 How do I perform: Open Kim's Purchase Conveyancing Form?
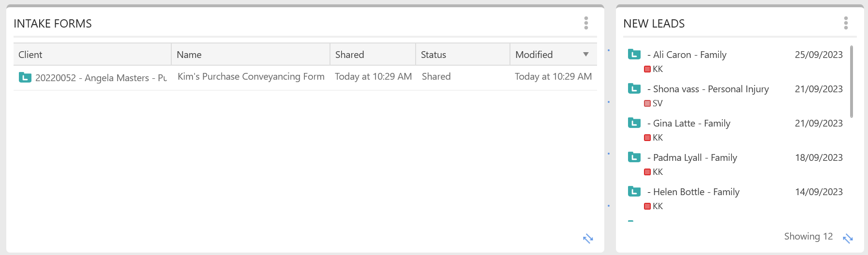[251, 77]
